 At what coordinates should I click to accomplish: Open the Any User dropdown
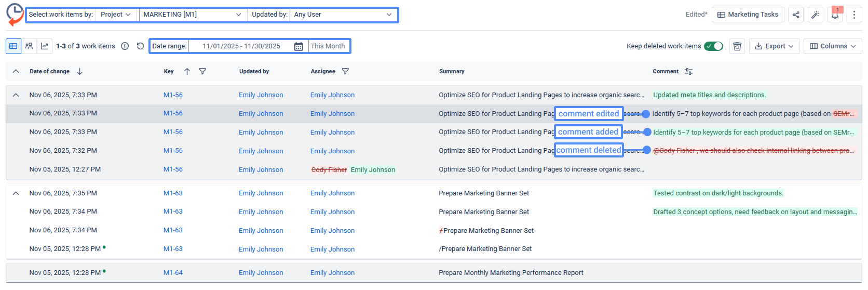[x=343, y=15]
